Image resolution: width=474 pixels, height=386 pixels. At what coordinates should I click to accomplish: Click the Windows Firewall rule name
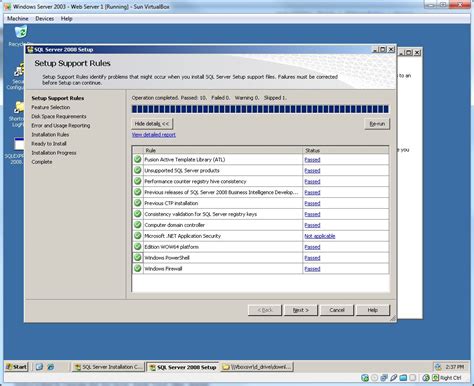tap(163, 269)
